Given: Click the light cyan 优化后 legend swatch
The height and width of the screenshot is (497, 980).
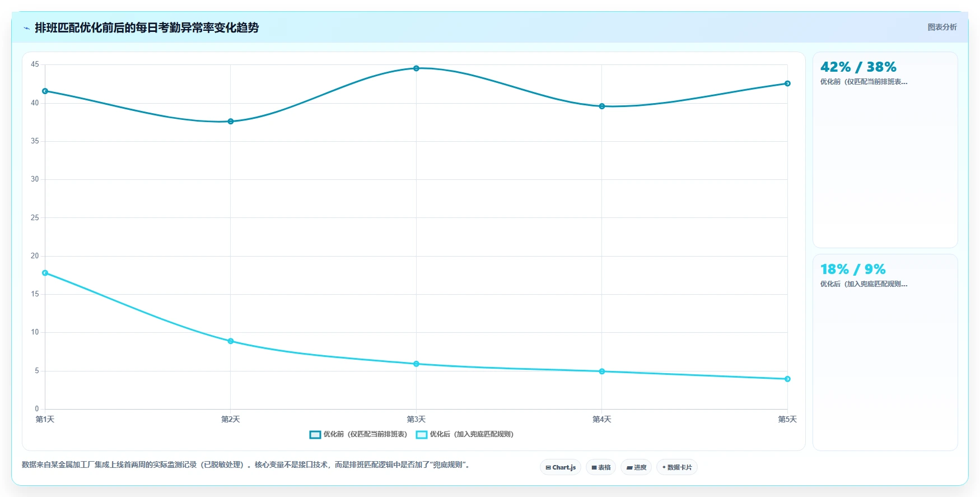Looking at the screenshot, I should 422,434.
